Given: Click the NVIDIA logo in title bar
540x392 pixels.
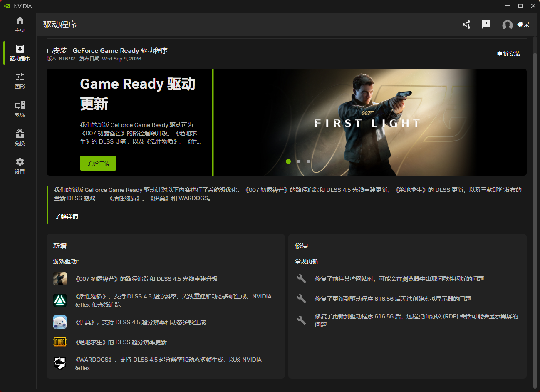Looking at the screenshot, I should click(7, 6).
